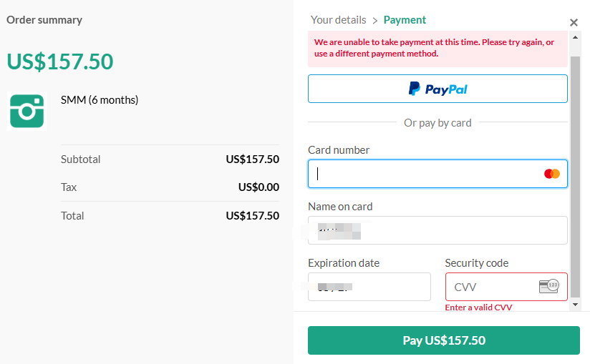Focus the Card number field
This screenshot has width=590, height=364.
pyautogui.click(x=426, y=174)
